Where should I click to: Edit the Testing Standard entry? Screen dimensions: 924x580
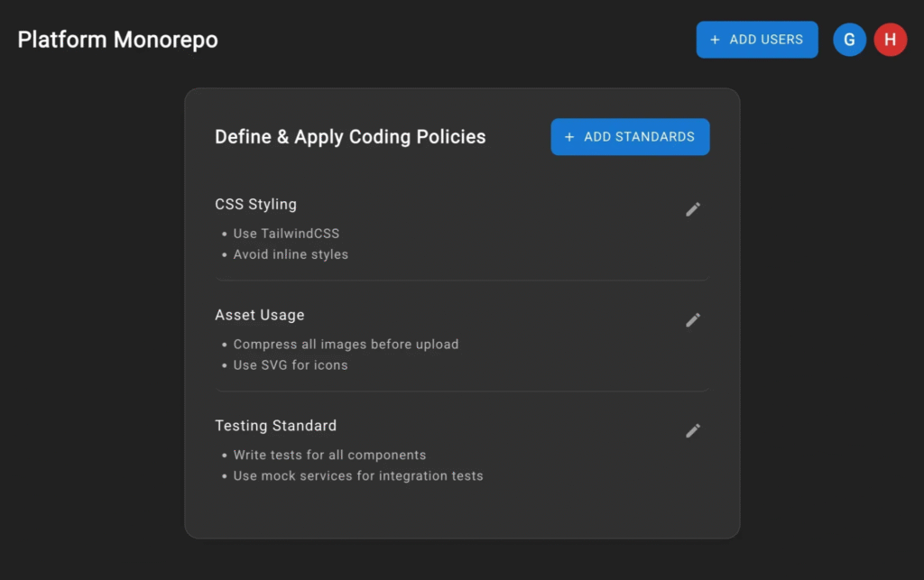point(692,431)
